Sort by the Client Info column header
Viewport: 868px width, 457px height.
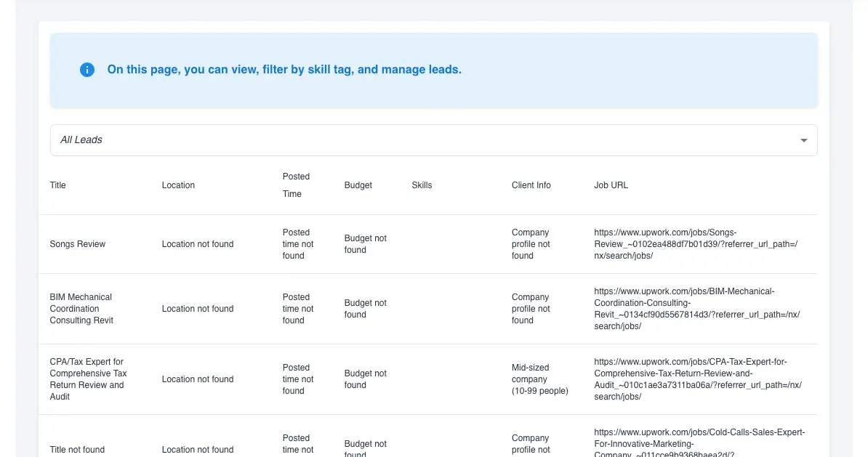point(531,185)
